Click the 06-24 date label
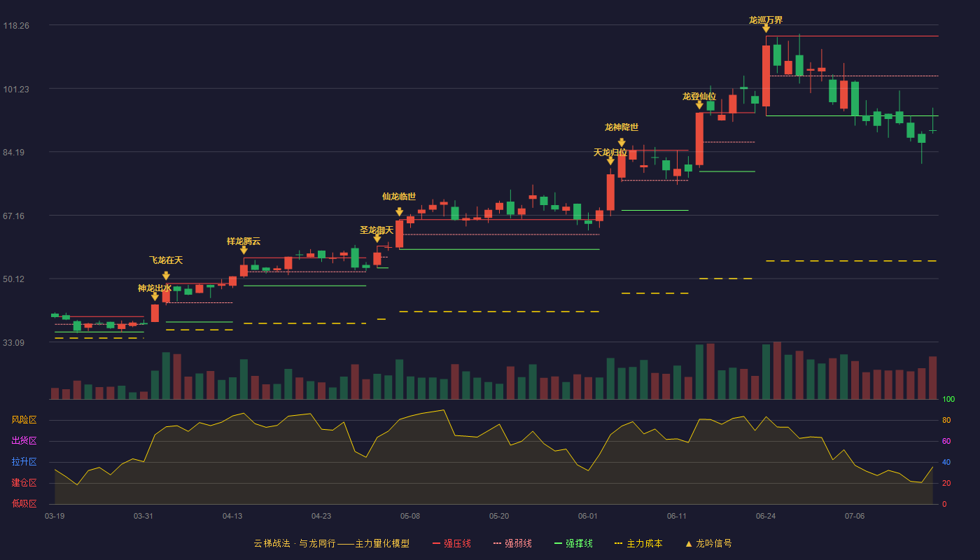Image resolution: width=980 pixels, height=560 pixels. tap(766, 516)
